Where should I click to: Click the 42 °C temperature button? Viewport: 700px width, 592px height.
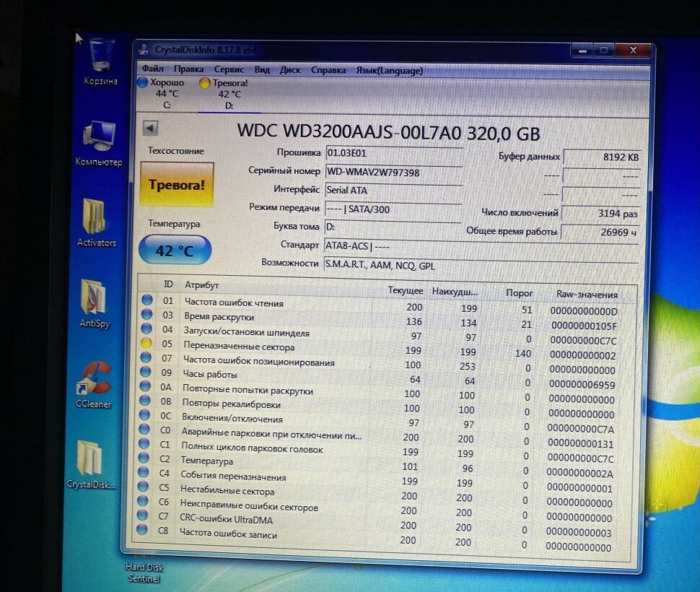pyautogui.click(x=175, y=250)
